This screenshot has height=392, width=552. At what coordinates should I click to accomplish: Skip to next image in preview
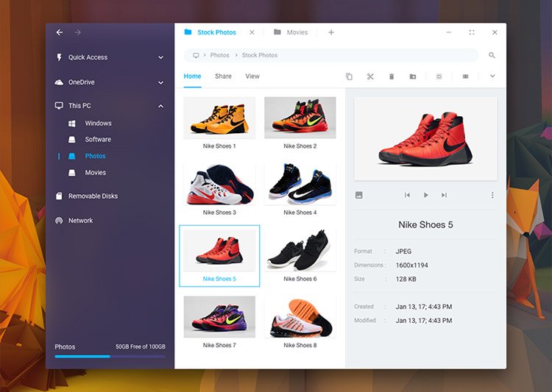click(x=445, y=195)
